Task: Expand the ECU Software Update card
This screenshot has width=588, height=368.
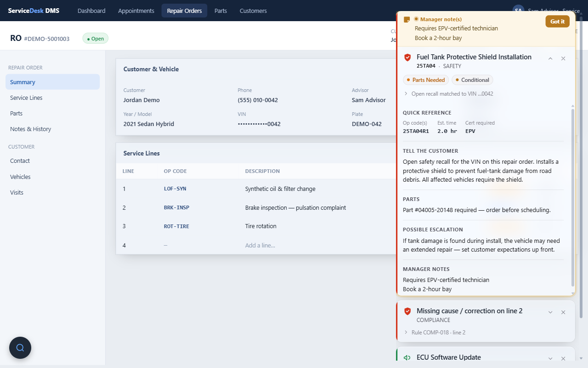Action: 550,358
